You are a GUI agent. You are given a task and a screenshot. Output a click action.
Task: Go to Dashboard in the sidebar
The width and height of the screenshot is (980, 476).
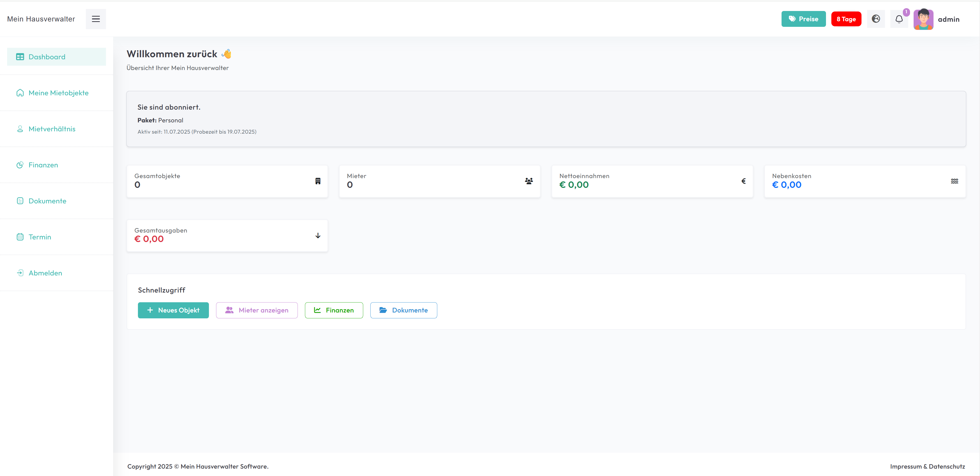pos(47,57)
